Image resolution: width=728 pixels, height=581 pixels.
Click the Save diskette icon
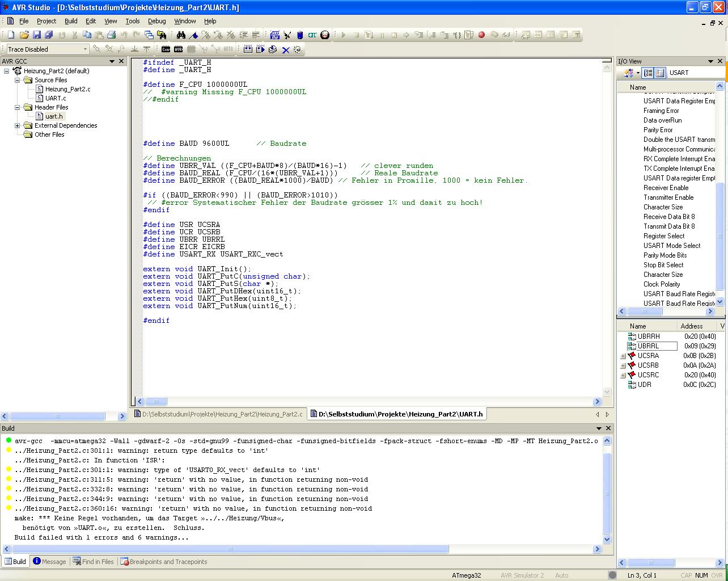[x=36, y=35]
